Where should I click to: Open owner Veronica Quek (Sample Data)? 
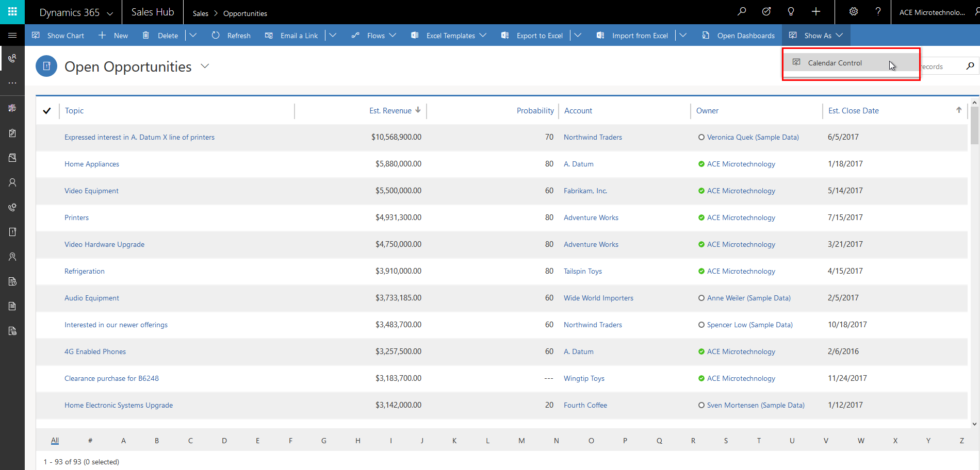click(753, 137)
